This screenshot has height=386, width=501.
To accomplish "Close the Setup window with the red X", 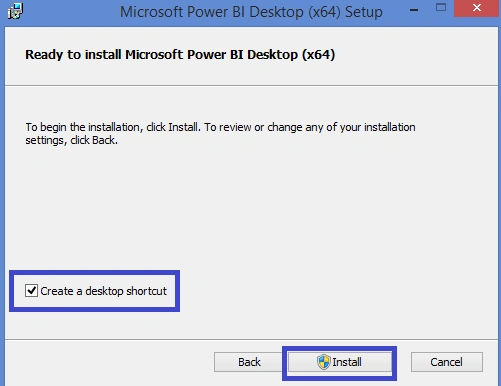I will (x=477, y=8).
